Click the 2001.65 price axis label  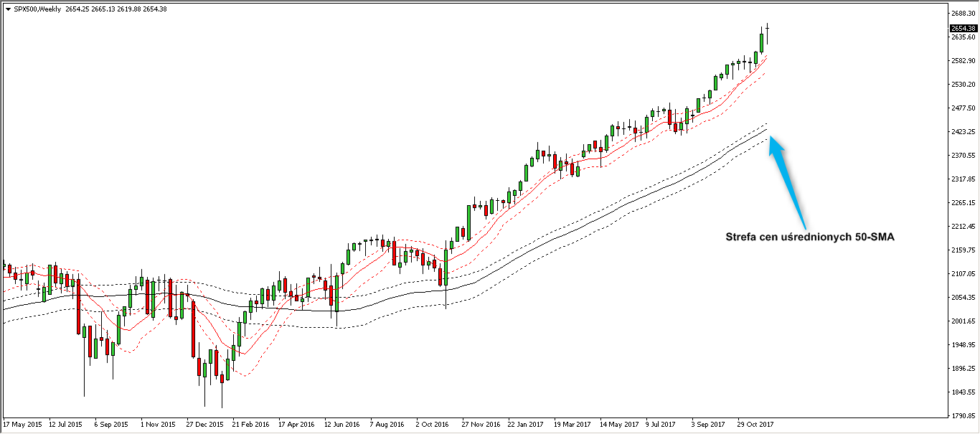(962, 321)
